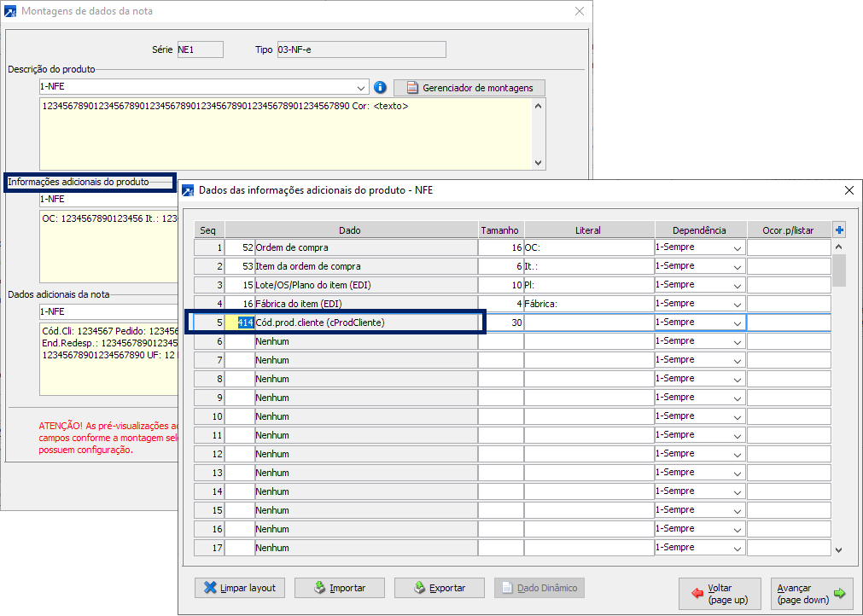Expand the 1-NFE product description dropdown
The width and height of the screenshot is (863, 616).
(362, 87)
